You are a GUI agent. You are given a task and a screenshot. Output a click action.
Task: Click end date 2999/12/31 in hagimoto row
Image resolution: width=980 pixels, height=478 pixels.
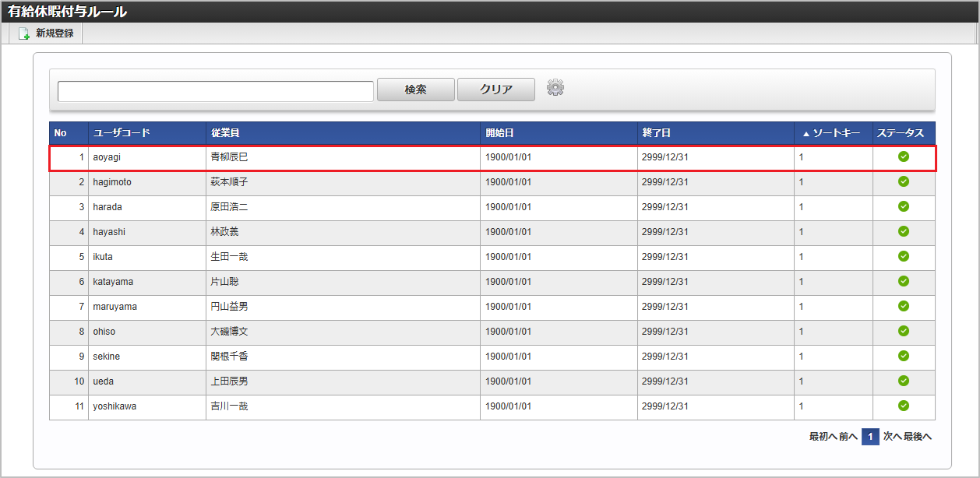pos(665,182)
